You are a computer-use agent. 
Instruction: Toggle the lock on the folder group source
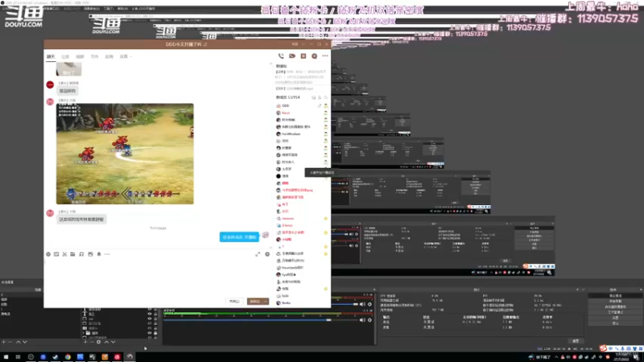155,333
